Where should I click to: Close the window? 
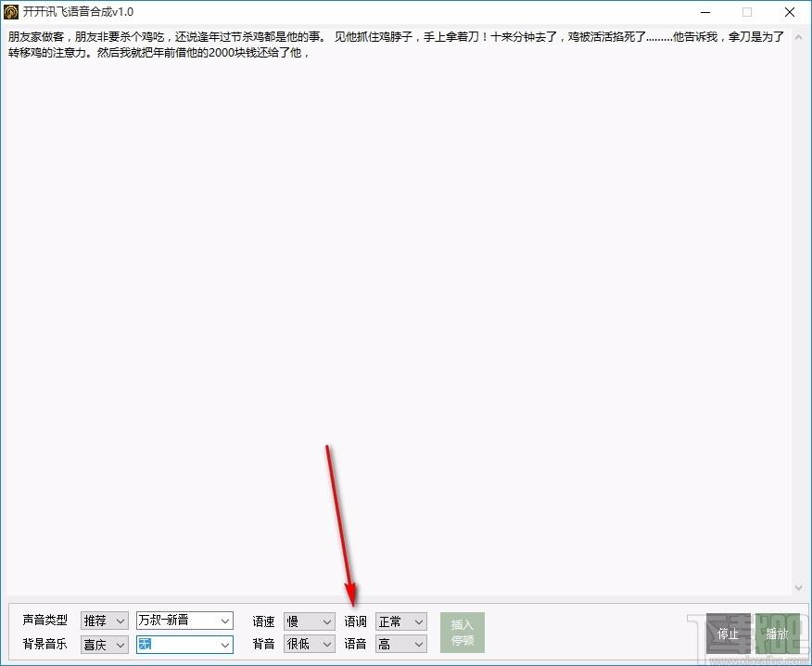pos(790,12)
